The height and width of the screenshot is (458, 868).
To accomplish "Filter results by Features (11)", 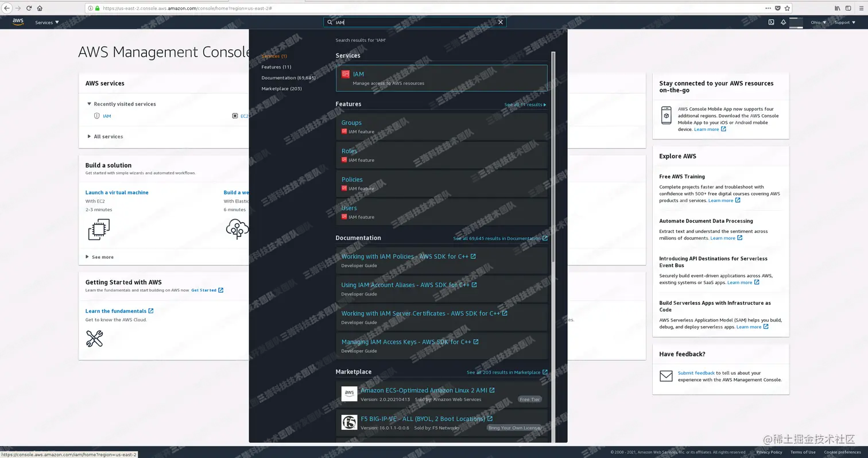I will click(x=276, y=67).
